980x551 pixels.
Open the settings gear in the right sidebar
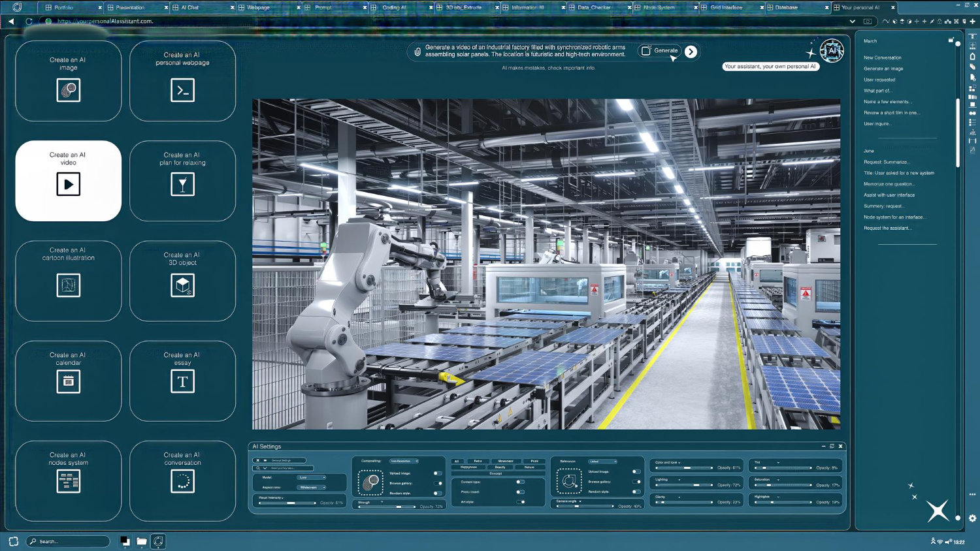[x=972, y=518]
